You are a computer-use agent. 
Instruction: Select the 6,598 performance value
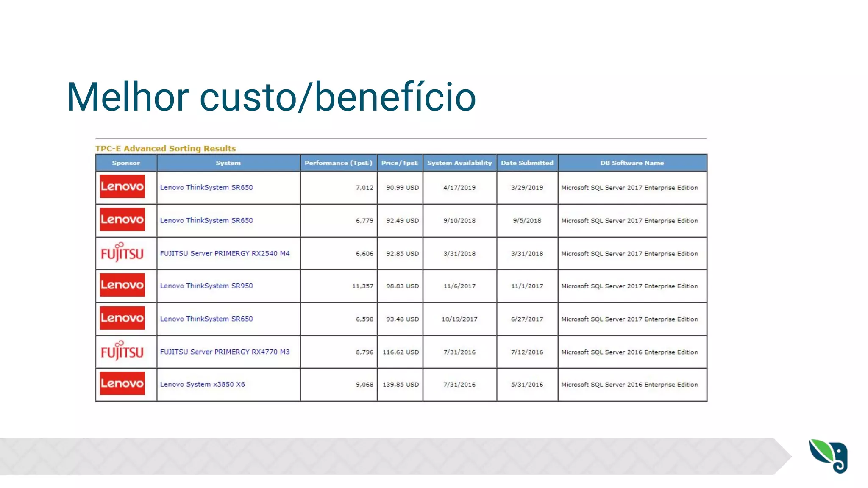click(364, 319)
